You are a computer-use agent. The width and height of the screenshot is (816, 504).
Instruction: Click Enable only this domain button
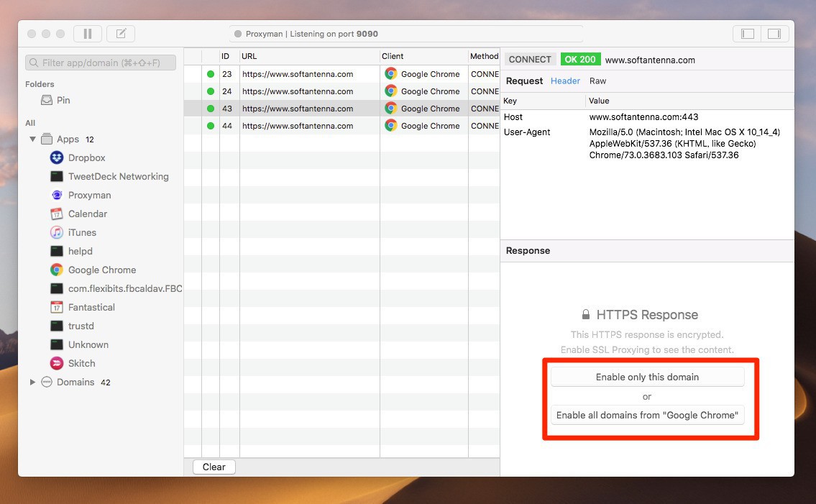(x=647, y=377)
